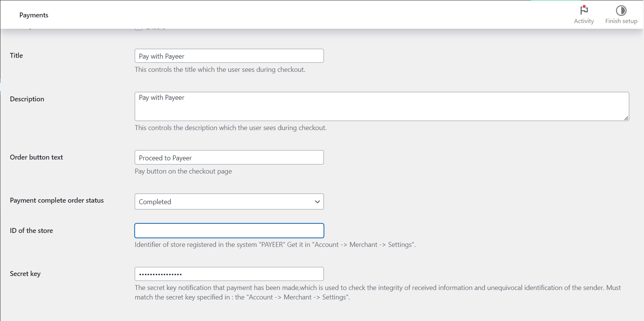644x321 pixels.
Task: Click the Finish setup half-circle icon
Action: (621, 10)
